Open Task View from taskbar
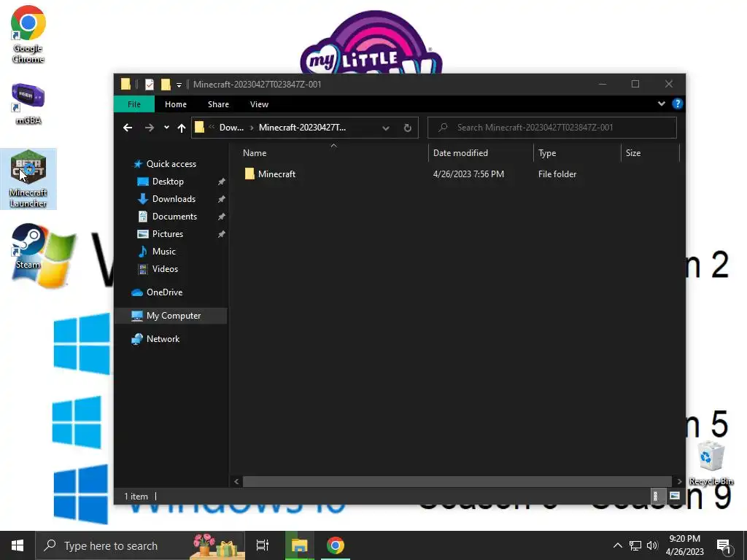This screenshot has width=747, height=560. tap(263, 545)
